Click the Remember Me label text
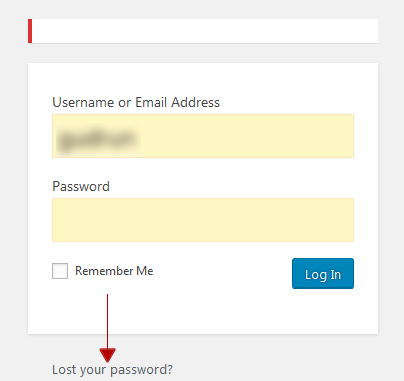This screenshot has width=404, height=381. [114, 271]
